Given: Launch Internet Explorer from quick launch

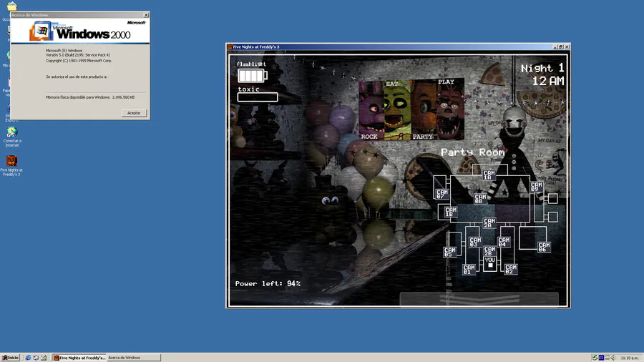Looking at the screenshot, I should (x=28, y=358).
